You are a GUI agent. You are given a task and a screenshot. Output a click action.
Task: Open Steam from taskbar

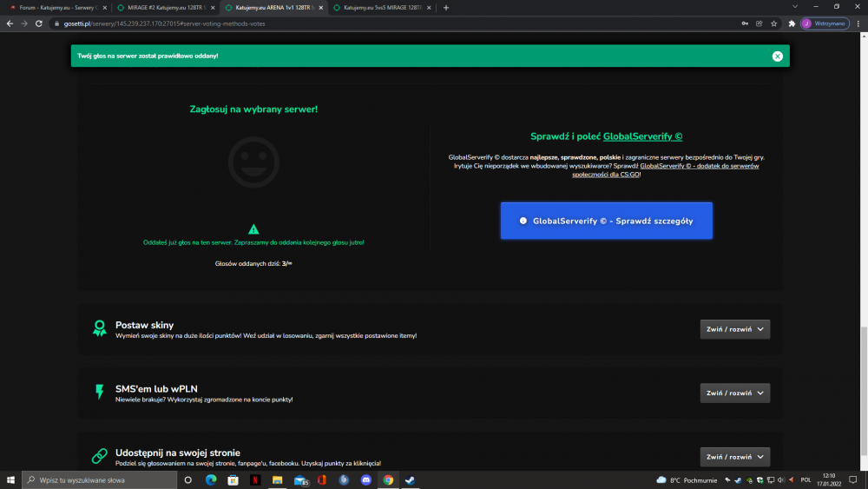point(411,480)
